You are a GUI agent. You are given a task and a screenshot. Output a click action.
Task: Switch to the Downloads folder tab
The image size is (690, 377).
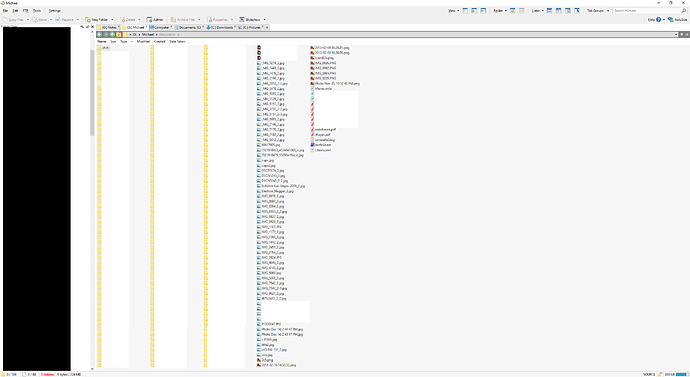coord(221,27)
